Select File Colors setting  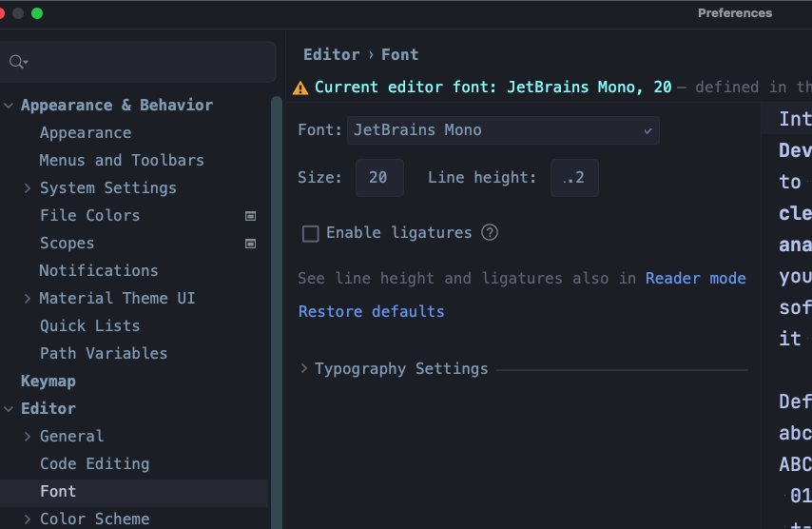coord(90,216)
